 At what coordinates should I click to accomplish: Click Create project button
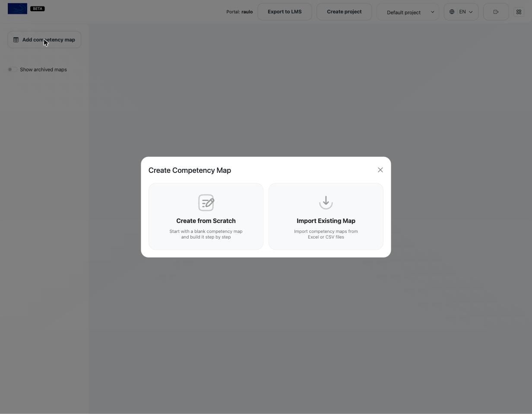click(344, 12)
